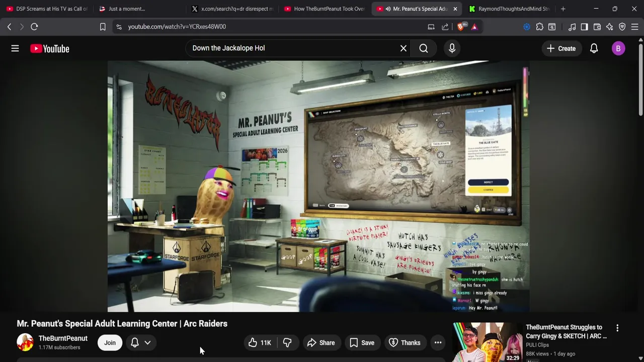Open more actions menu beside Thanks
Screen dimensions: 644x362
click(438, 343)
